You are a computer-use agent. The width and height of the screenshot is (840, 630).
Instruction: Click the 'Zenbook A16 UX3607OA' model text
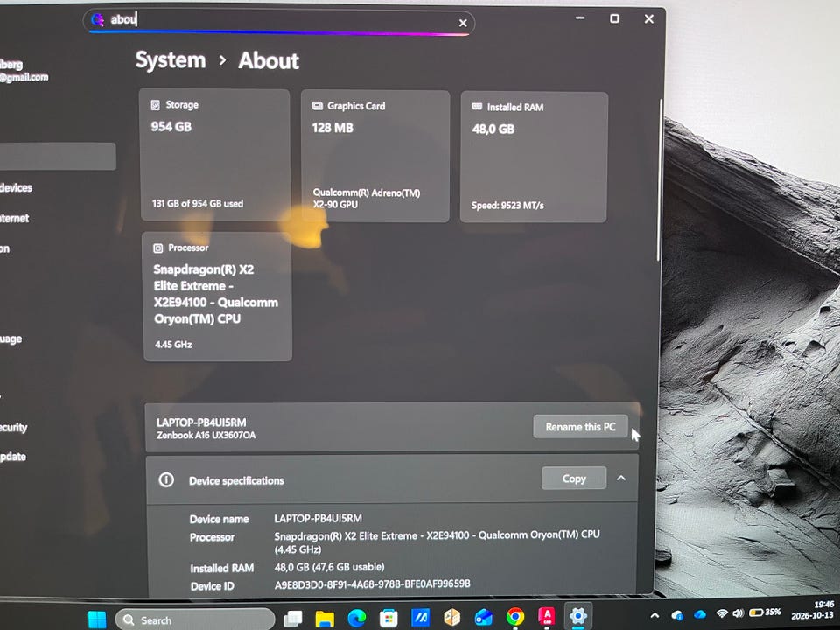tap(206, 435)
